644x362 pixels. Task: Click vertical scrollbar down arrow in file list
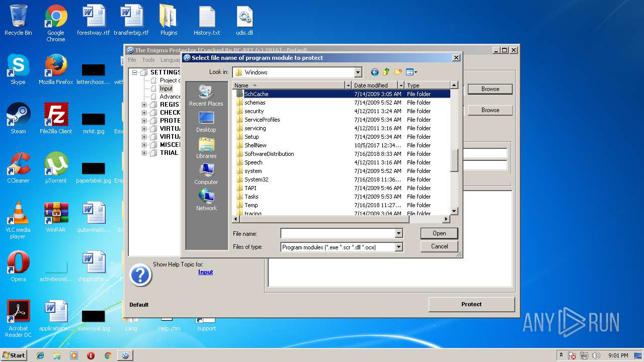coord(454,211)
